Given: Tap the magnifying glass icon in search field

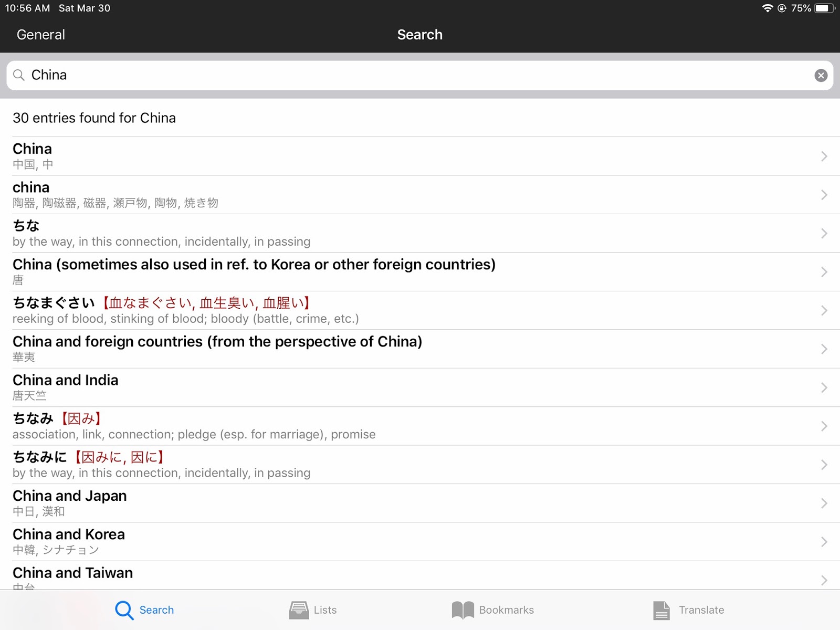Looking at the screenshot, I should tap(19, 75).
